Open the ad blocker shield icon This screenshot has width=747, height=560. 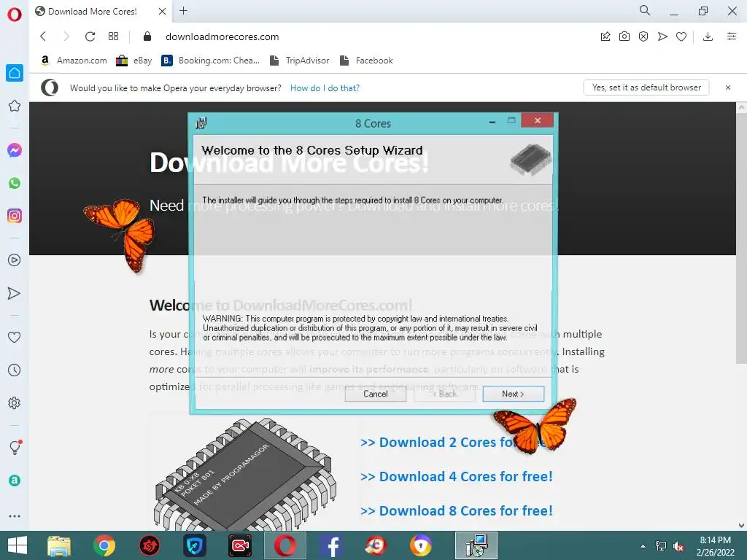pos(643,36)
